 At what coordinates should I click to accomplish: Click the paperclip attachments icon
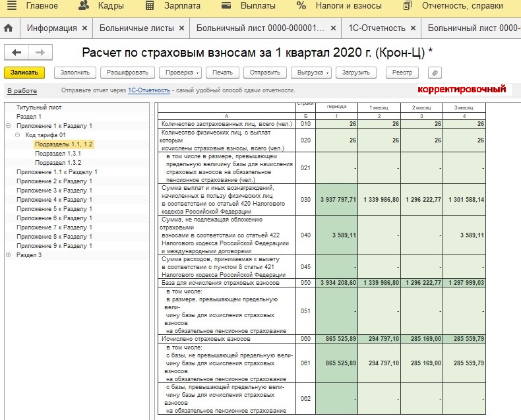tap(435, 73)
